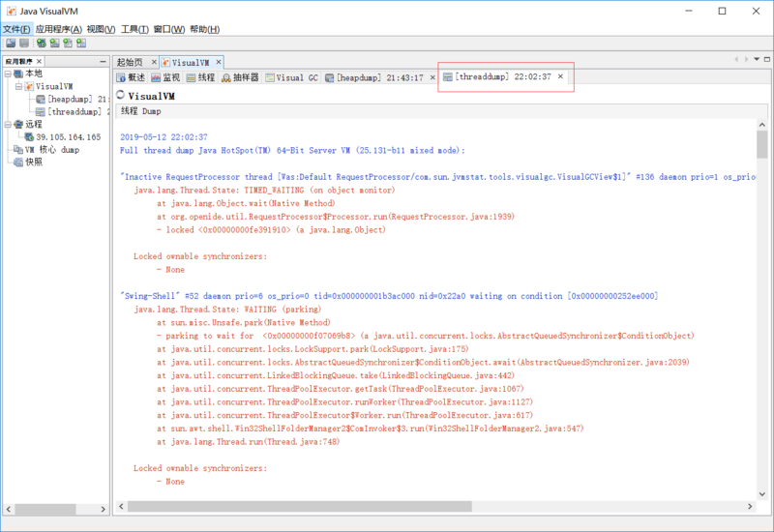Close the 起始页 tab
The width and height of the screenshot is (774, 532).
[x=154, y=62]
